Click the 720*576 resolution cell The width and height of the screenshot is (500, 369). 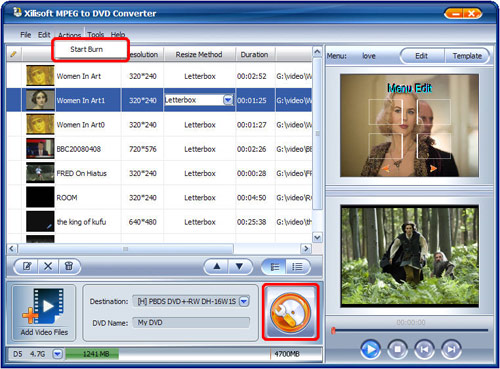point(143,149)
